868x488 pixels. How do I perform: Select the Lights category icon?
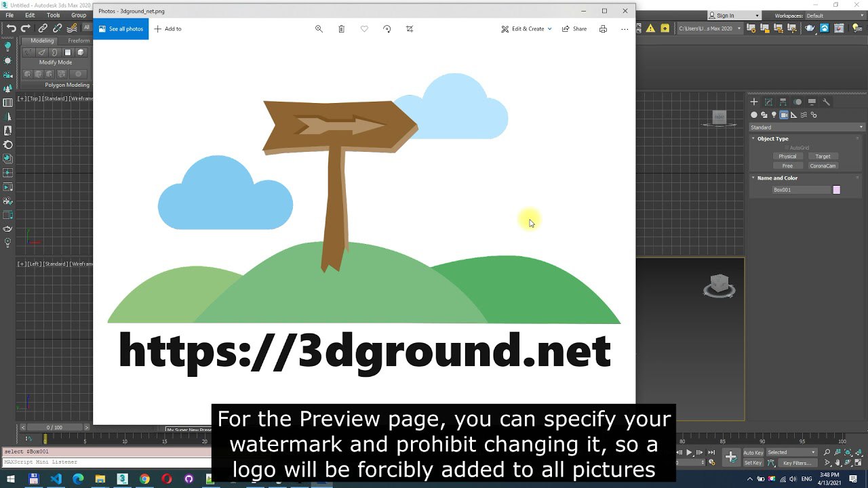[774, 115]
